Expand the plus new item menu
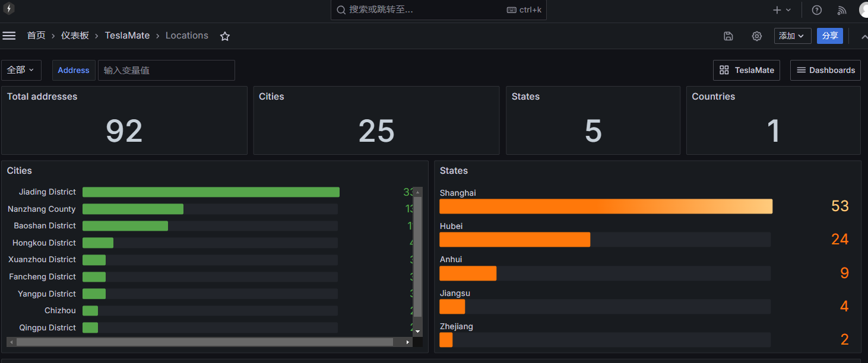 point(782,10)
